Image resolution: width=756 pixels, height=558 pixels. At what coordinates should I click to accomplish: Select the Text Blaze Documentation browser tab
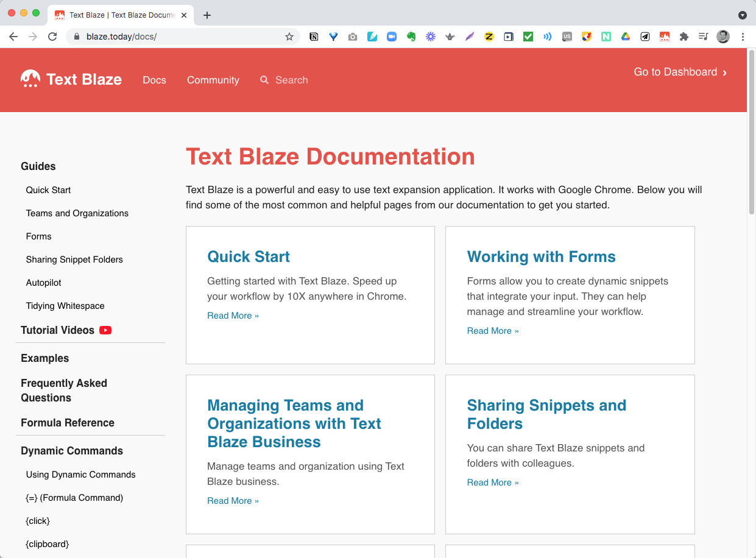click(x=121, y=15)
